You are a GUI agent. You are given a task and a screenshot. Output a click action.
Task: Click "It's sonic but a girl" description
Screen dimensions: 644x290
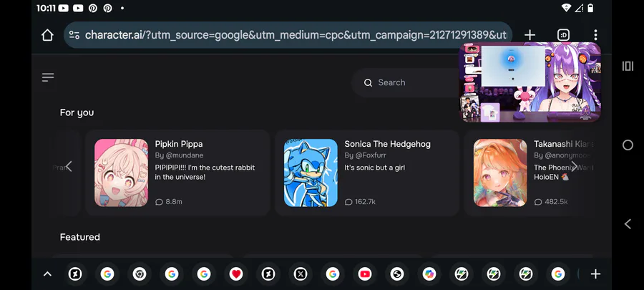point(374,168)
